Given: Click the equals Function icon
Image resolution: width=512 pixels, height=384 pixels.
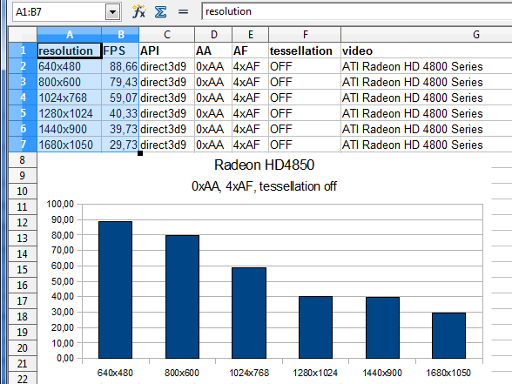Looking at the screenshot, I should point(183,12).
